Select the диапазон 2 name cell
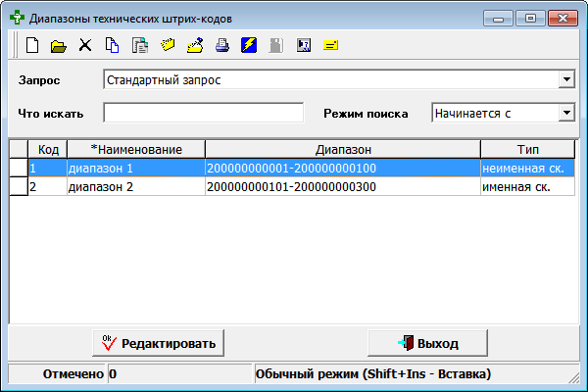This screenshot has width=588, height=392. point(136,186)
